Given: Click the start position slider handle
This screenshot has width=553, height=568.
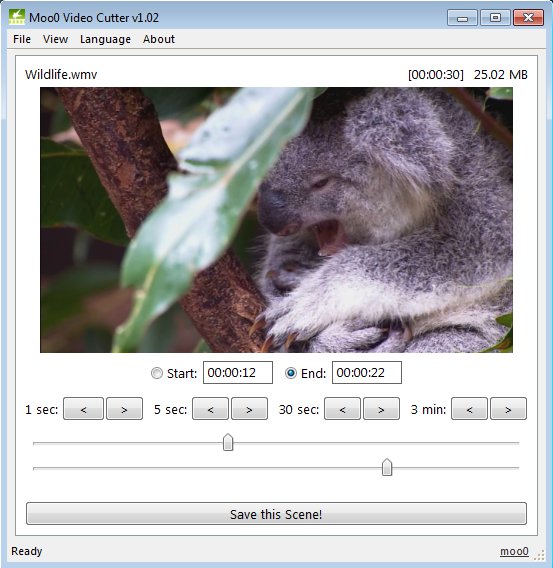Looking at the screenshot, I should tap(228, 442).
